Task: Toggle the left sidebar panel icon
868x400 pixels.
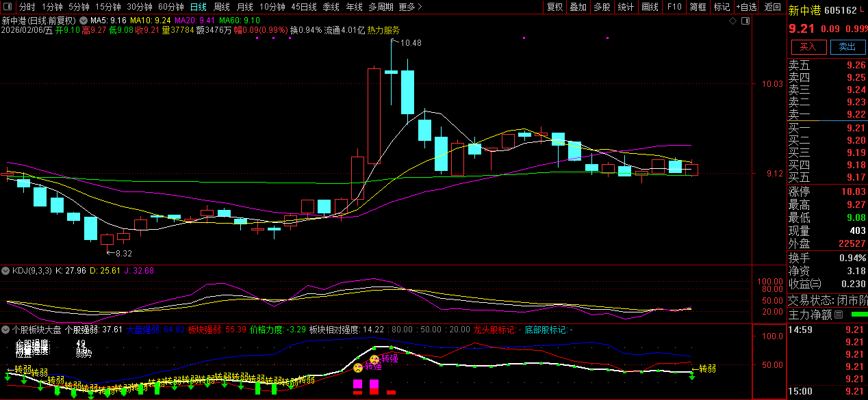Action: click(x=8, y=8)
